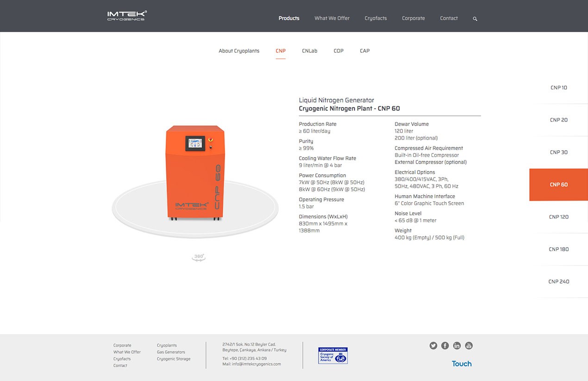Open footer Cryofacts link
The width and height of the screenshot is (588, 381).
click(x=122, y=359)
